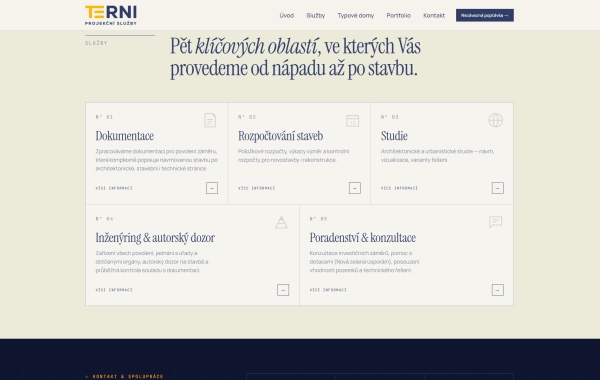Open the Kontakt nav item

tap(434, 16)
